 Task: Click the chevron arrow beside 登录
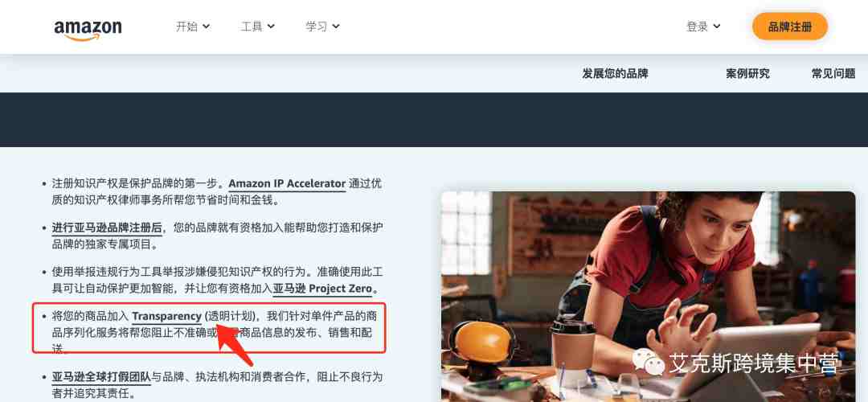point(717,27)
